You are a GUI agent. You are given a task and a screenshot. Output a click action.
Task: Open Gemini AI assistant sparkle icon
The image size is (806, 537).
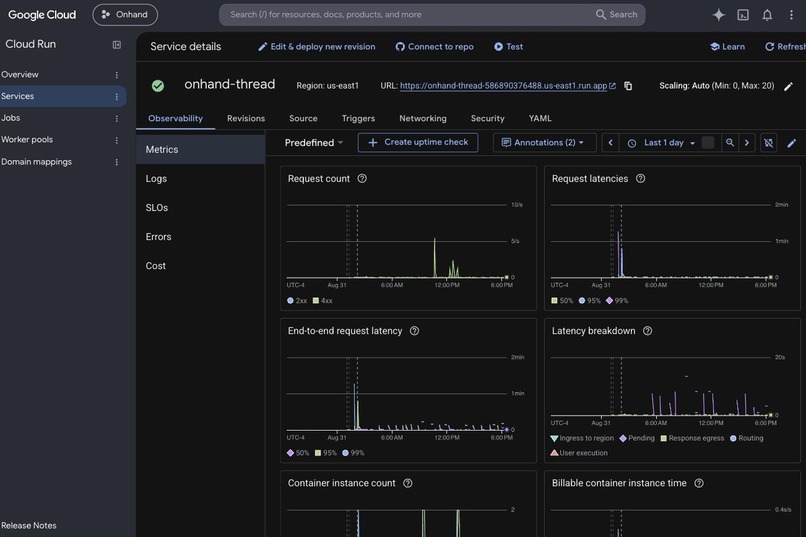coord(719,15)
